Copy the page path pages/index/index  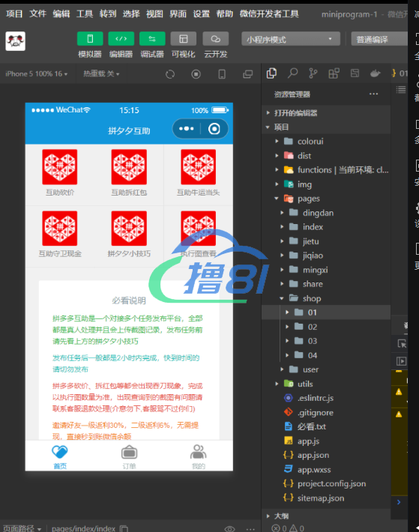[x=124, y=528]
